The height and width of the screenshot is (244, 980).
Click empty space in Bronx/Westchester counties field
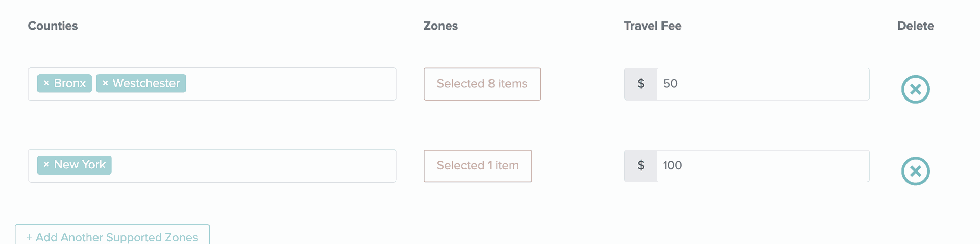[x=291, y=84]
